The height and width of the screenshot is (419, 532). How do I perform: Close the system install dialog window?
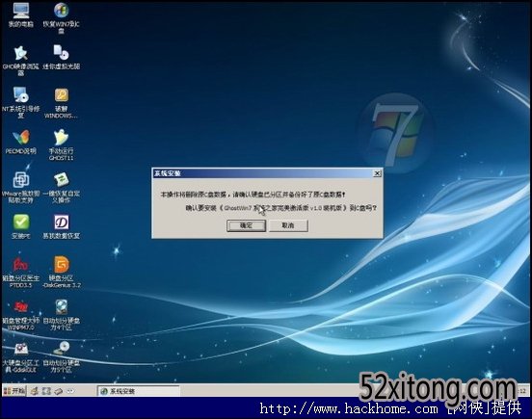(377, 173)
